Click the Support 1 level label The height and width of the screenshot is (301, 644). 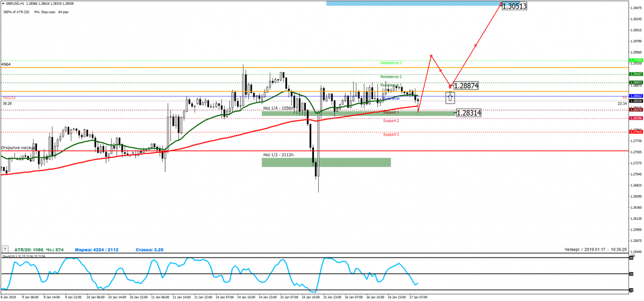point(391,112)
